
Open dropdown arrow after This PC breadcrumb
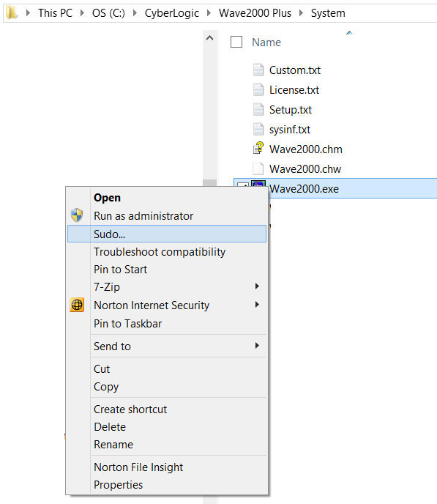pos(82,13)
